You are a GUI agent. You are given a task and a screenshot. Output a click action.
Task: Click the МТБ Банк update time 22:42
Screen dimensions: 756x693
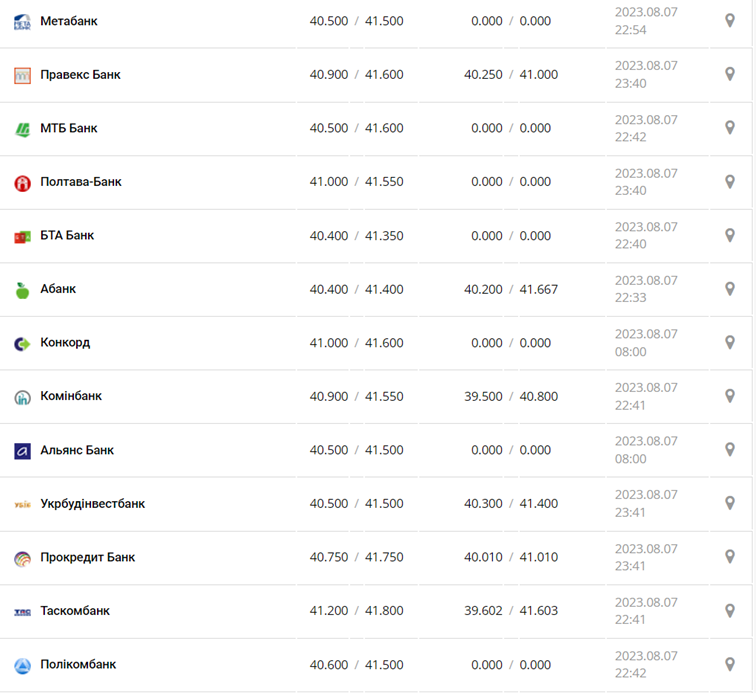[x=632, y=137]
